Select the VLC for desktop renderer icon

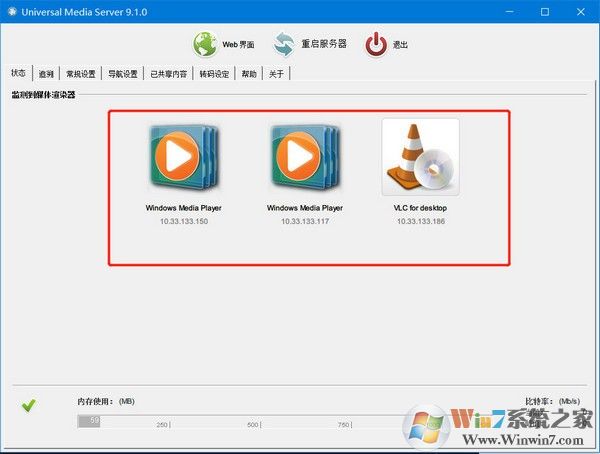(x=421, y=157)
